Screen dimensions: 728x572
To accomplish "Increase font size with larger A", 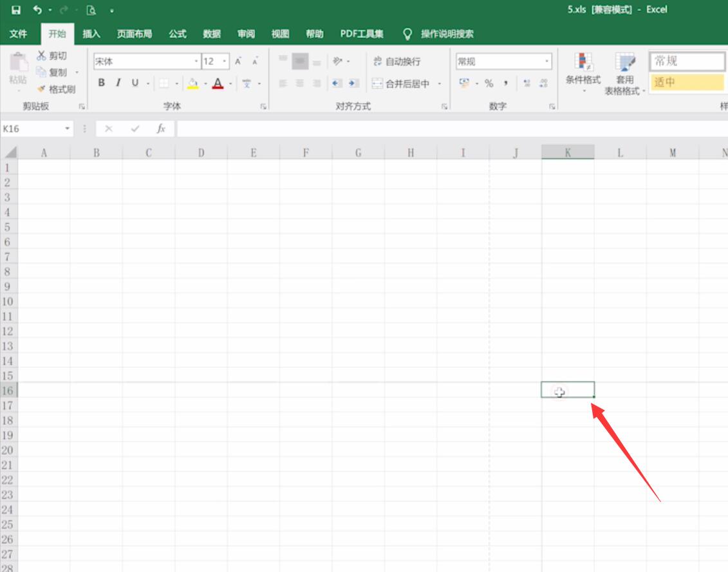I will point(238,61).
